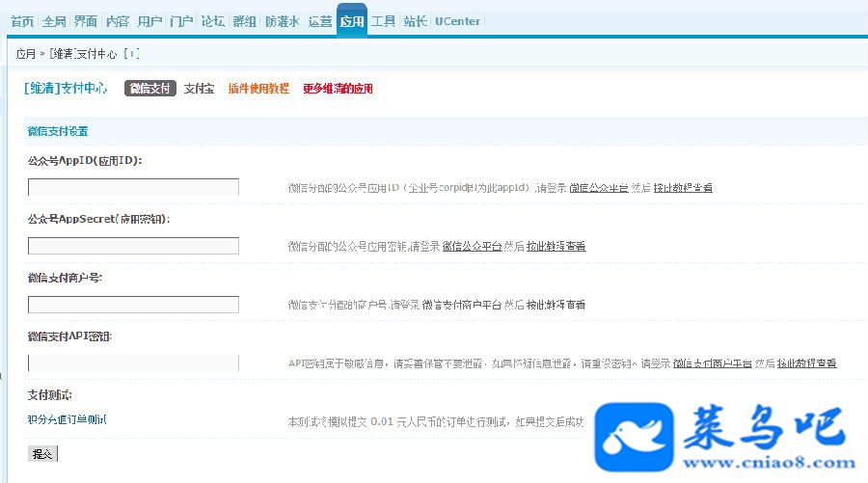
Task: Open the 防灌水 menu tab
Action: pos(283,21)
